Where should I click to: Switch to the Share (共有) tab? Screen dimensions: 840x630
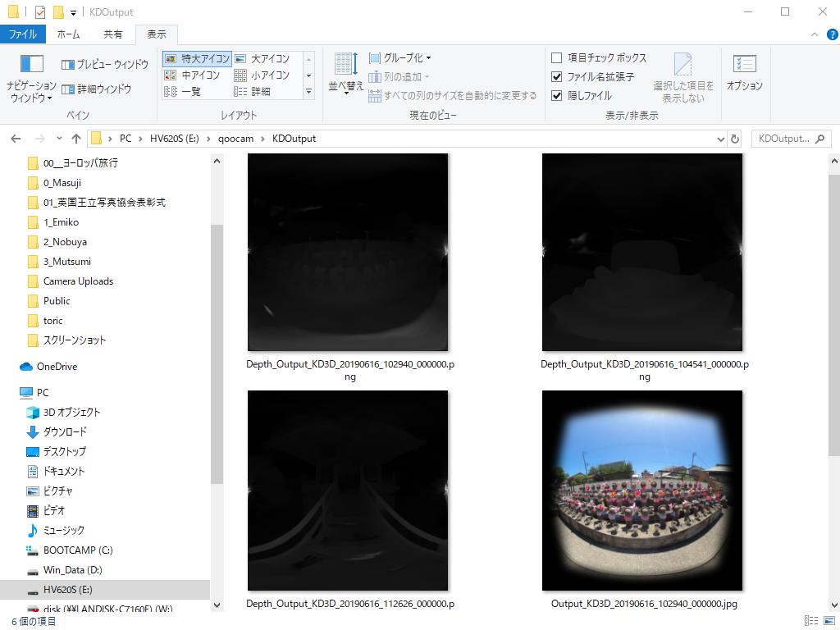coord(112,34)
